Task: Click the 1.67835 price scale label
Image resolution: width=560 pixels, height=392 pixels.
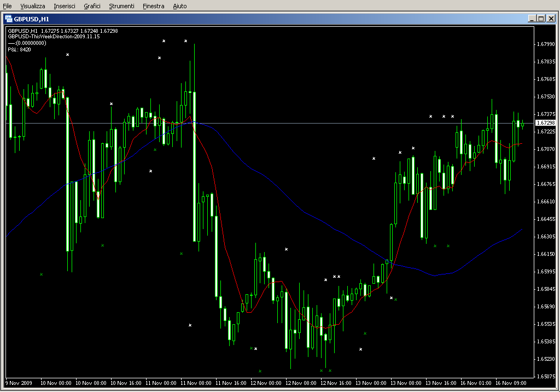Action: [x=546, y=62]
